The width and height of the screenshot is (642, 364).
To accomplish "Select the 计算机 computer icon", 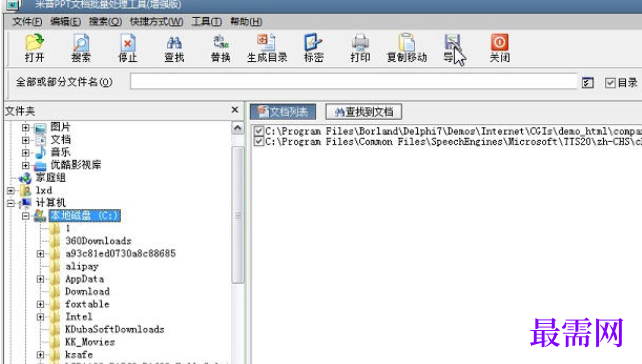I will click(26, 203).
